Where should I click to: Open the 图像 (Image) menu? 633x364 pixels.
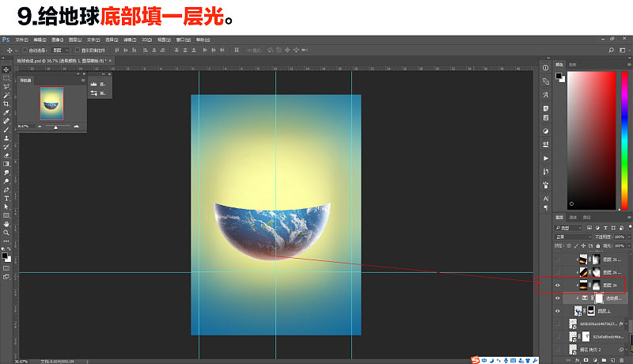click(x=57, y=40)
